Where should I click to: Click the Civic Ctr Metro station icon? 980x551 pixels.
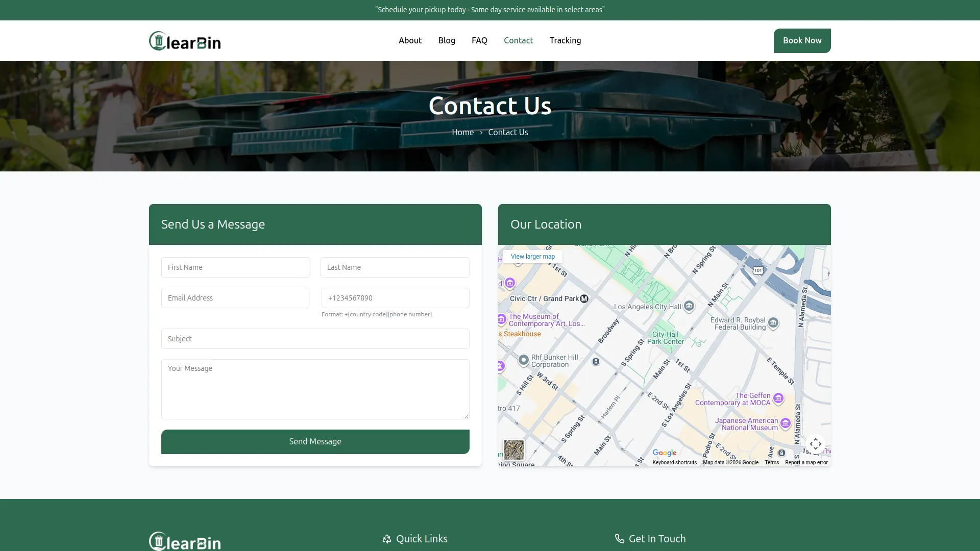click(x=584, y=298)
